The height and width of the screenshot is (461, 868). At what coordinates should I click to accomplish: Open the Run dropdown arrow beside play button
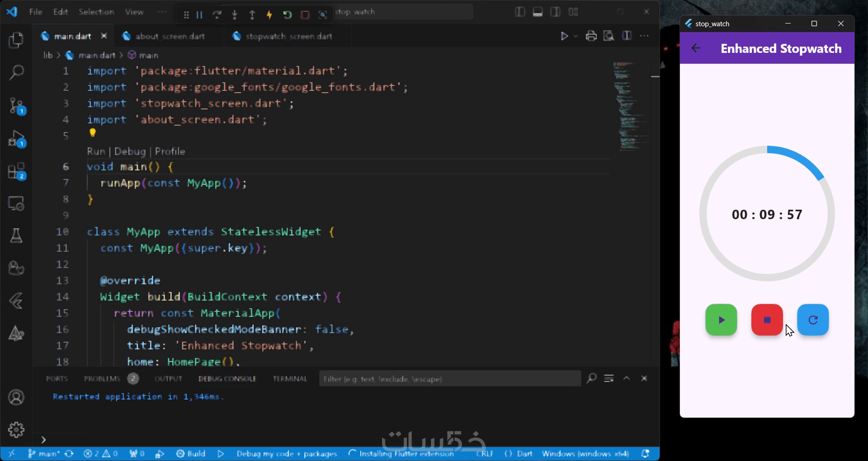click(x=576, y=36)
